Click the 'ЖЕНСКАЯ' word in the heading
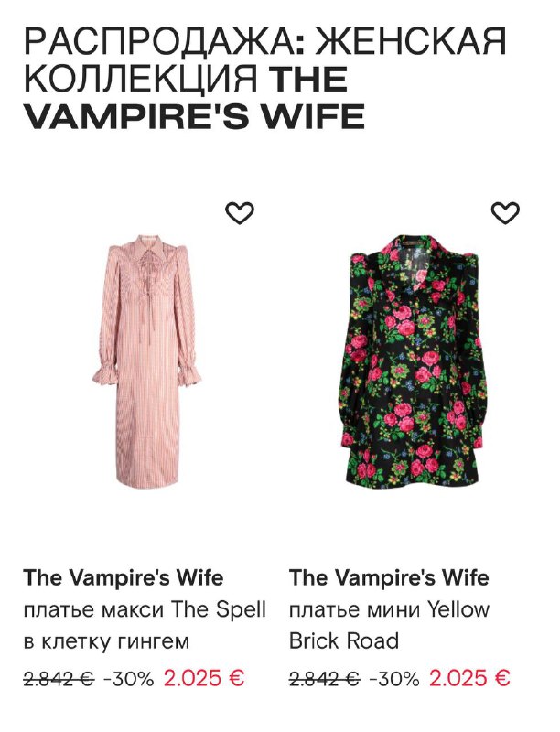The height and width of the screenshot is (732, 560). [411, 42]
